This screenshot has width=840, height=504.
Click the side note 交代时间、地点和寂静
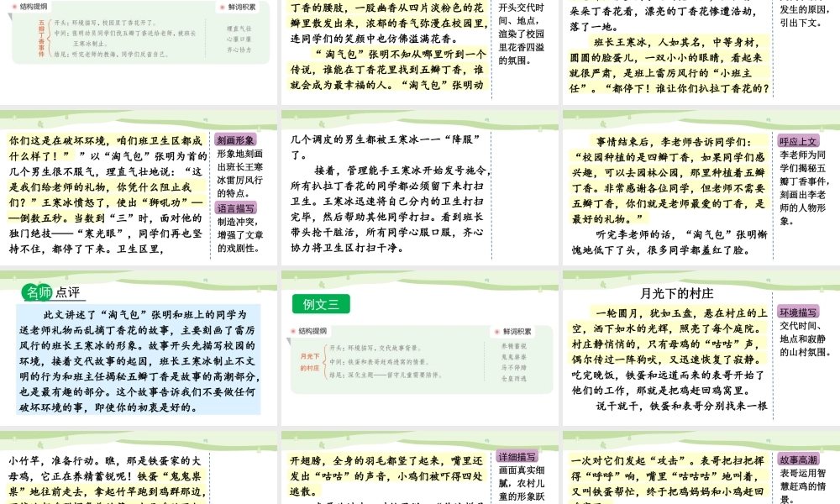806,339
